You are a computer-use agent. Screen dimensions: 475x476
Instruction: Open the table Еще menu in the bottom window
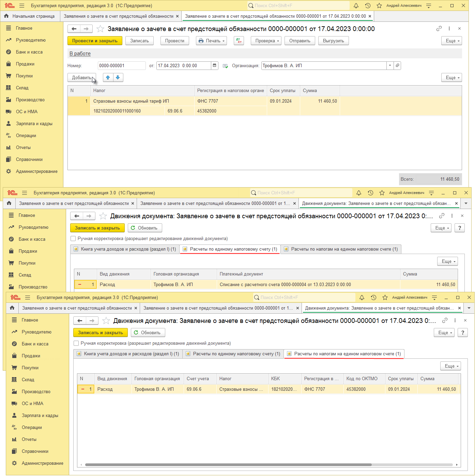(450, 366)
